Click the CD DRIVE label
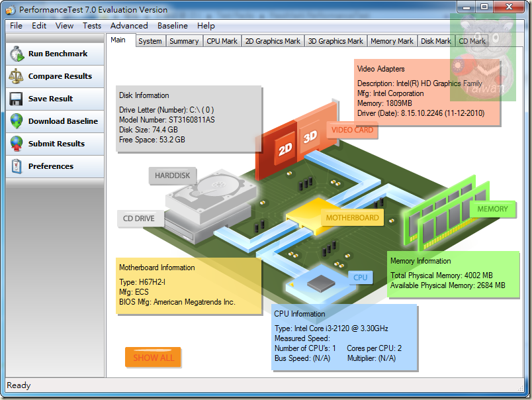The width and height of the screenshot is (532, 400). click(x=139, y=219)
